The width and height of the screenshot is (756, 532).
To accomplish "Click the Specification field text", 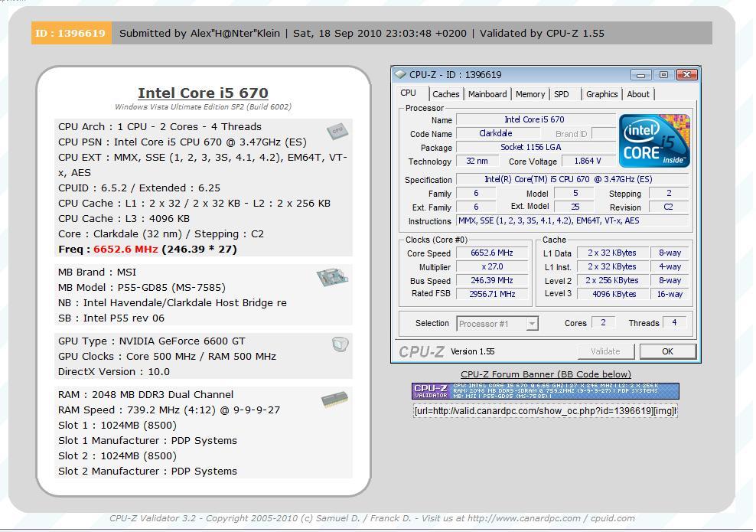I will (572, 179).
